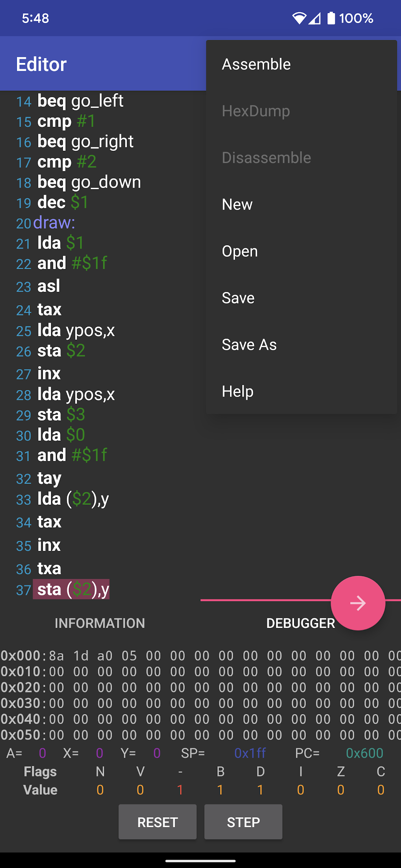Tap the greyed-out Disassemble option

click(267, 158)
